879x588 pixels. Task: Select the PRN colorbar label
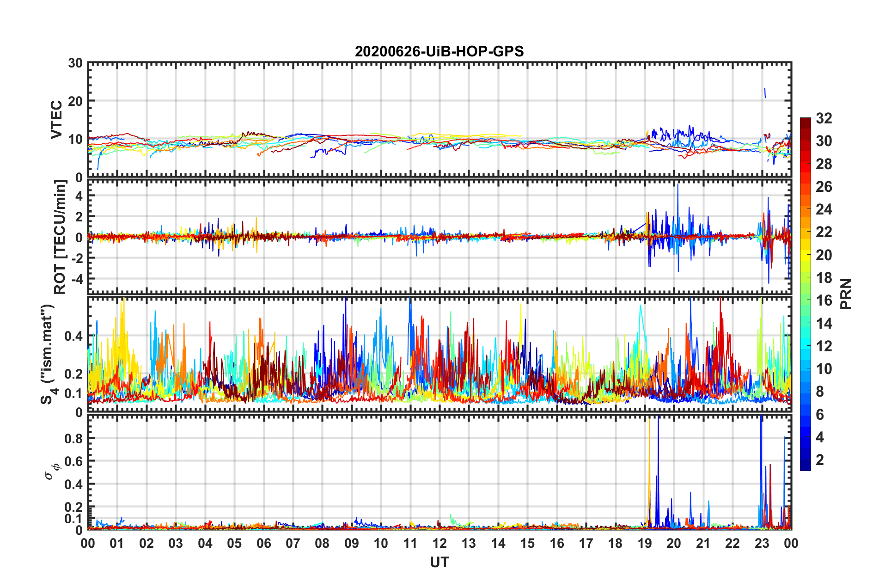point(846,294)
